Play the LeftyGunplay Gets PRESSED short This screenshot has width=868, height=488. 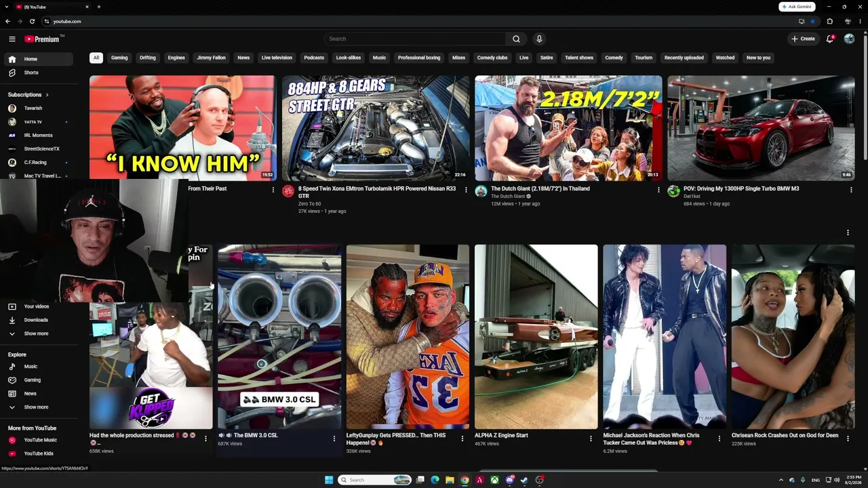pos(408,337)
